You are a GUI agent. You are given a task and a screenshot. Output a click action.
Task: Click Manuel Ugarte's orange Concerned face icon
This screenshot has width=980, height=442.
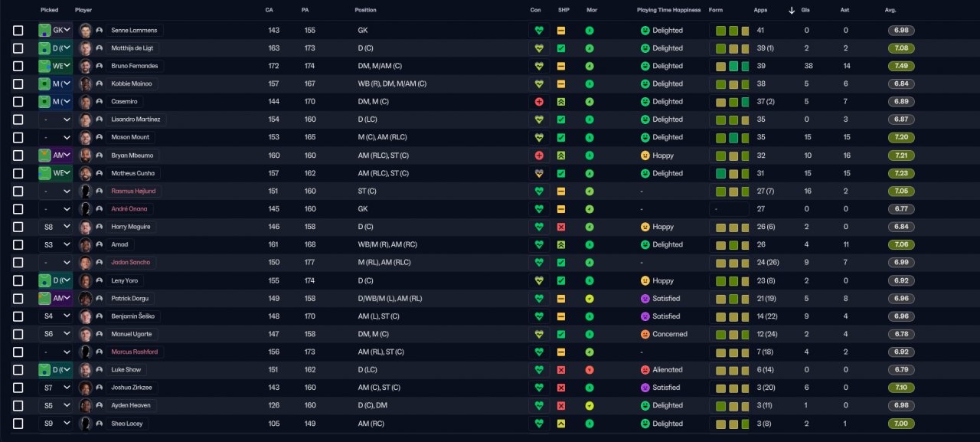645,334
